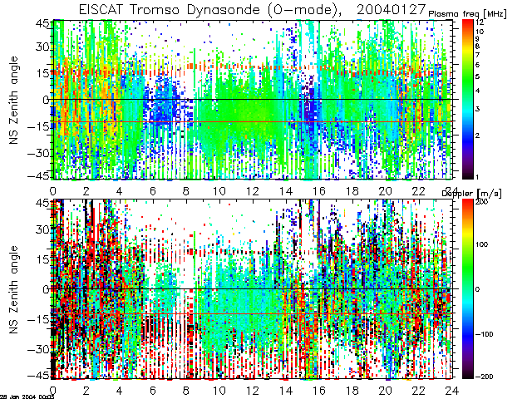Click 'NS Zenith angle' label of top panel
The height and width of the screenshot is (399, 532).
click(x=13, y=101)
